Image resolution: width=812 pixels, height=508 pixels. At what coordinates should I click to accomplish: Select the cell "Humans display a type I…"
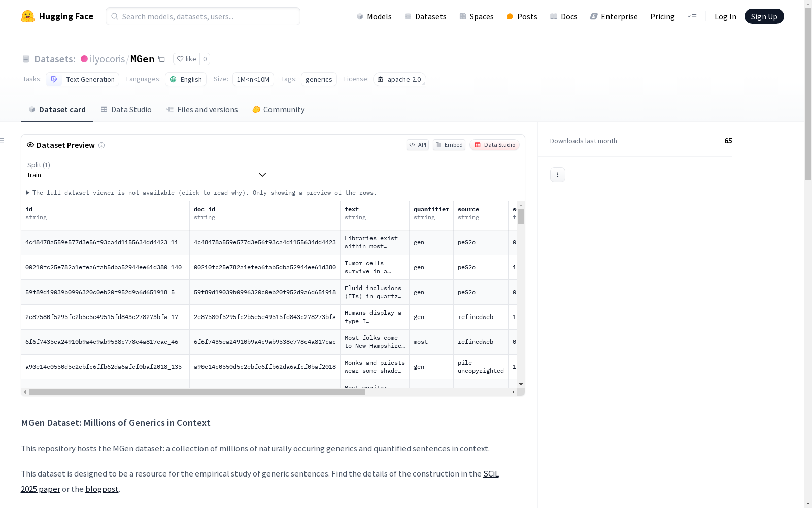click(375, 317)
